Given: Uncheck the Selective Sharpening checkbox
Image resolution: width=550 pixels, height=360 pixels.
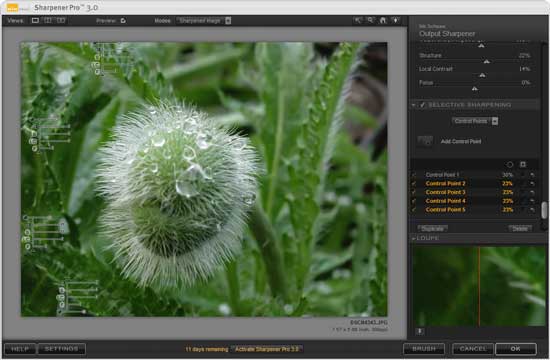Looking at the screenshot, I should point(422,105).
